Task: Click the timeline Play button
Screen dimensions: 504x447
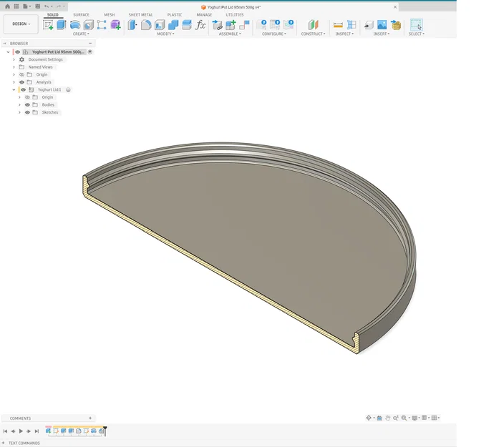Action: (x=21, y=431)
